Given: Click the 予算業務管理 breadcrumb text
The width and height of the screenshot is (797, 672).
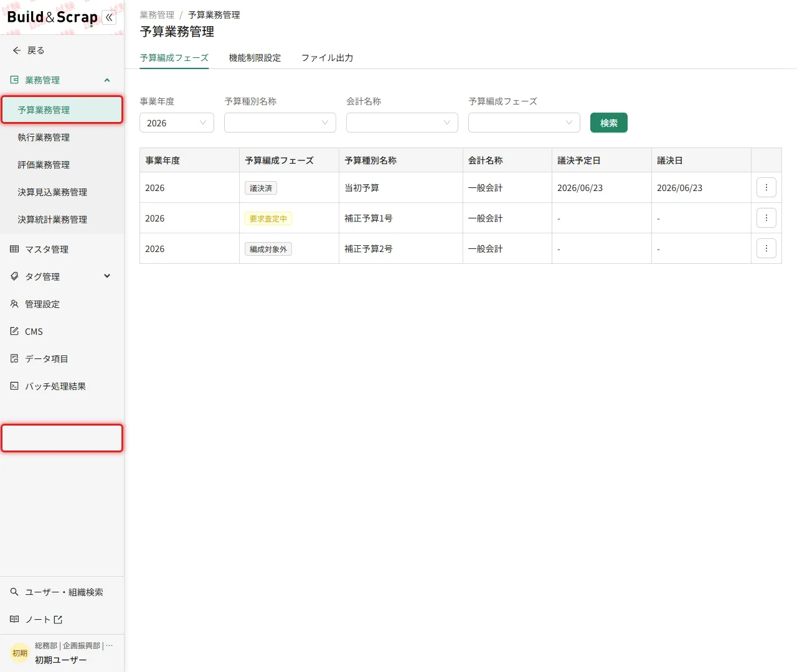Looking at the screenshot, I should pyautogui.click(x=214, y=15).
